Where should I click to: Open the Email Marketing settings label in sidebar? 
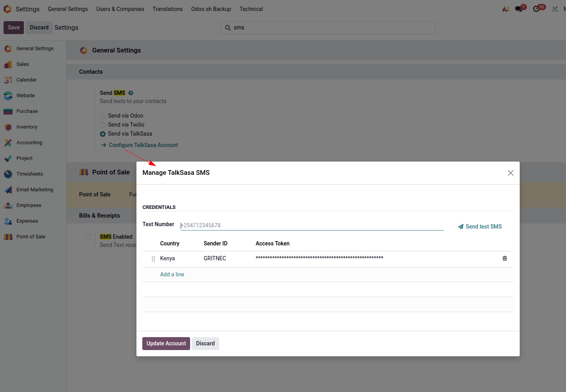(35, 190)
